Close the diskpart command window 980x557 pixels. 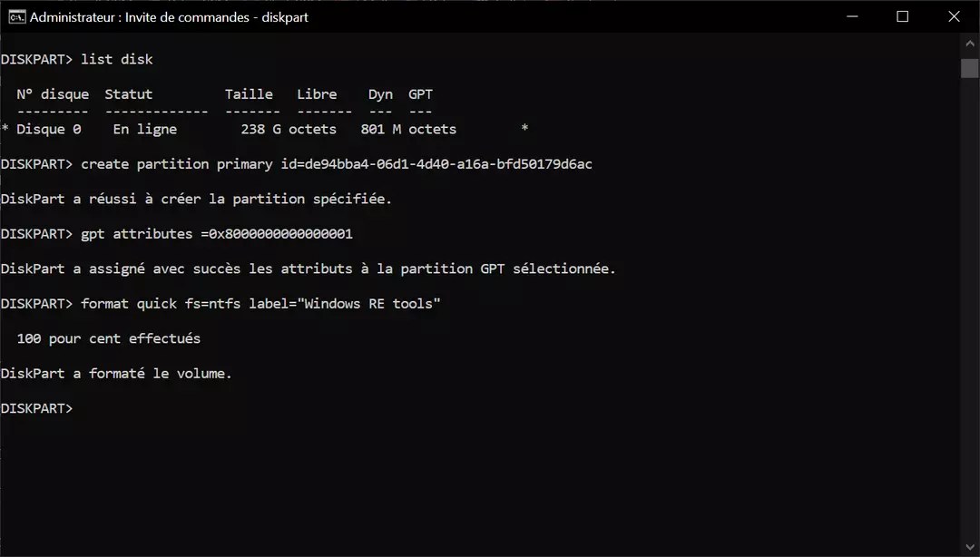pyautogui.click(x=954, y=16)
